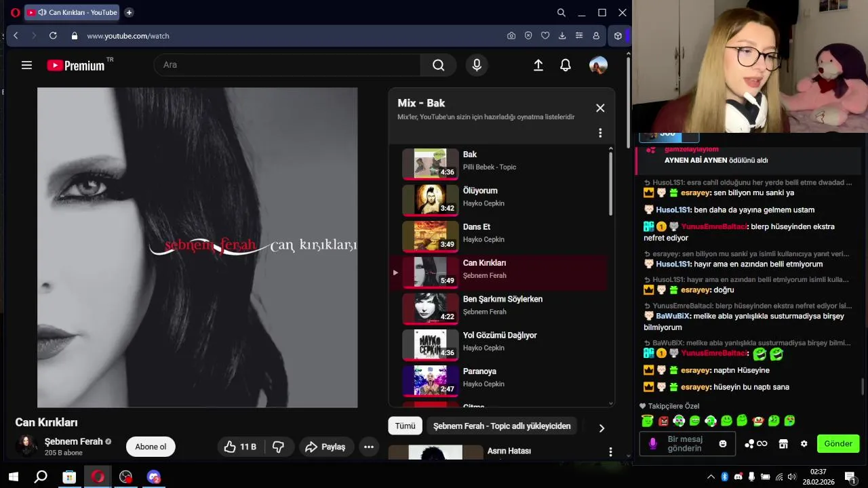The image size is (868, 488).
Task: Open the chat emoji picker smiley
Action: pos(723,444)
